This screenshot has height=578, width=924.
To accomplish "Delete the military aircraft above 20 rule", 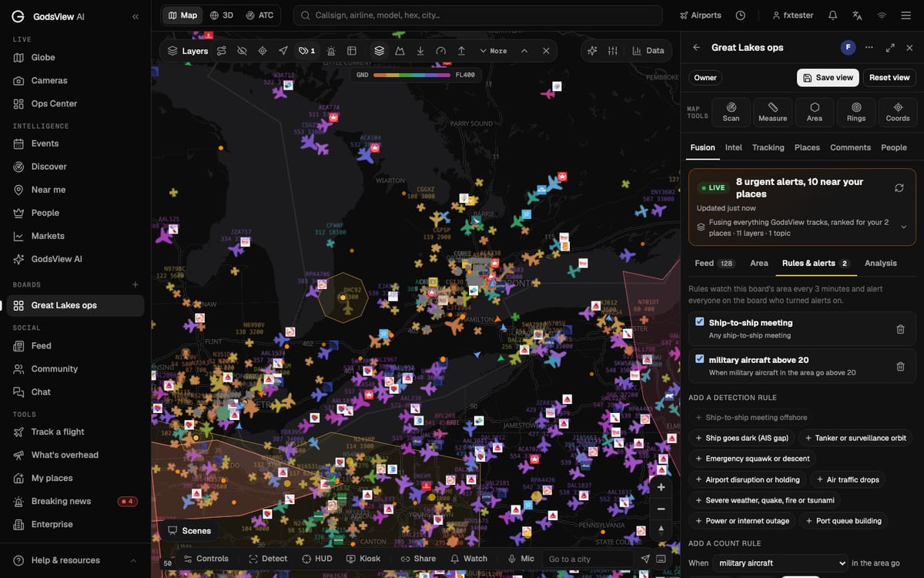I will [x=900, y=366].
